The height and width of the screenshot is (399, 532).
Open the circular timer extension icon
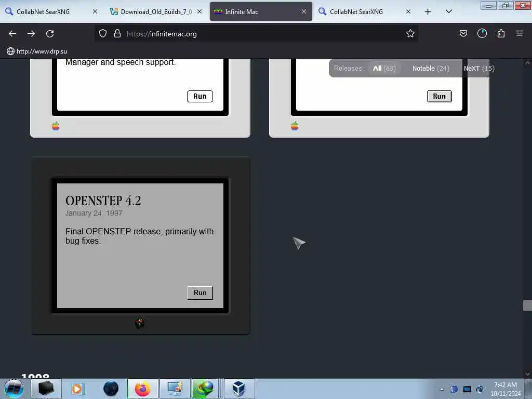(482, 34)
